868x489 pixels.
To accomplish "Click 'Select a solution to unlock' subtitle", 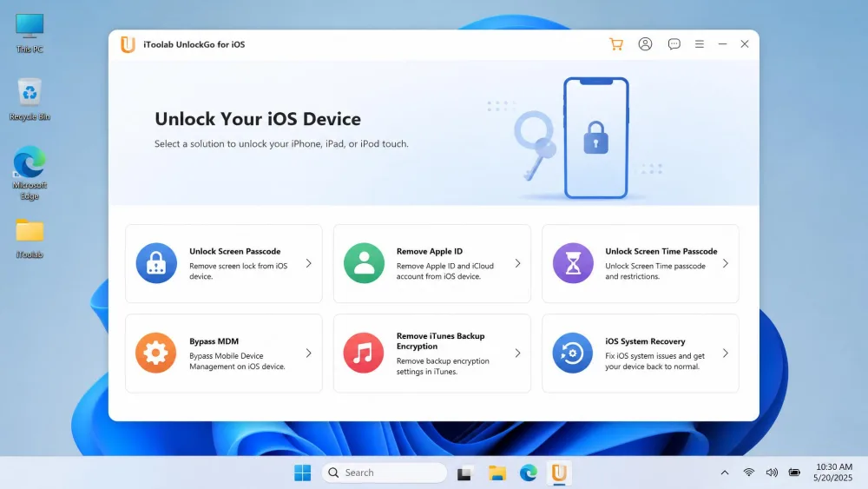I will coord(281,144).
